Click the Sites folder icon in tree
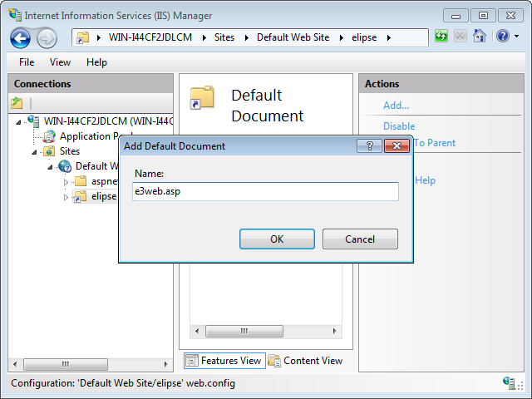This screenshot has width=532, height=399. [49, 151]
